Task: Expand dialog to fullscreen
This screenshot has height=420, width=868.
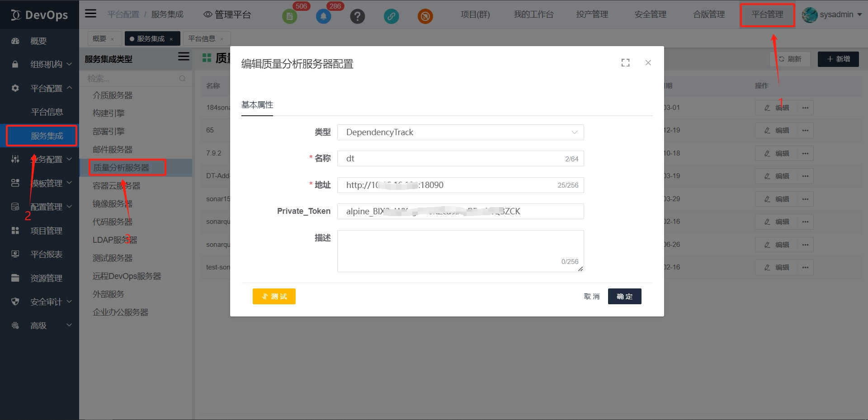Action: click(625, 63)
